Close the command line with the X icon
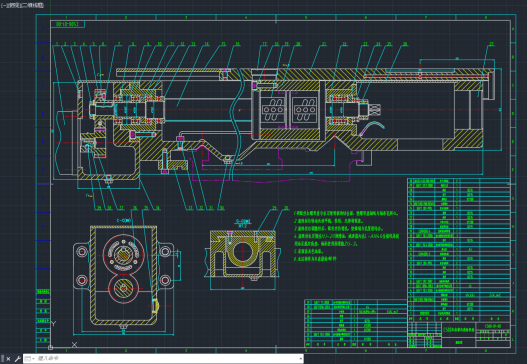Viewport: 527px width, 364px height. (8, 359)
